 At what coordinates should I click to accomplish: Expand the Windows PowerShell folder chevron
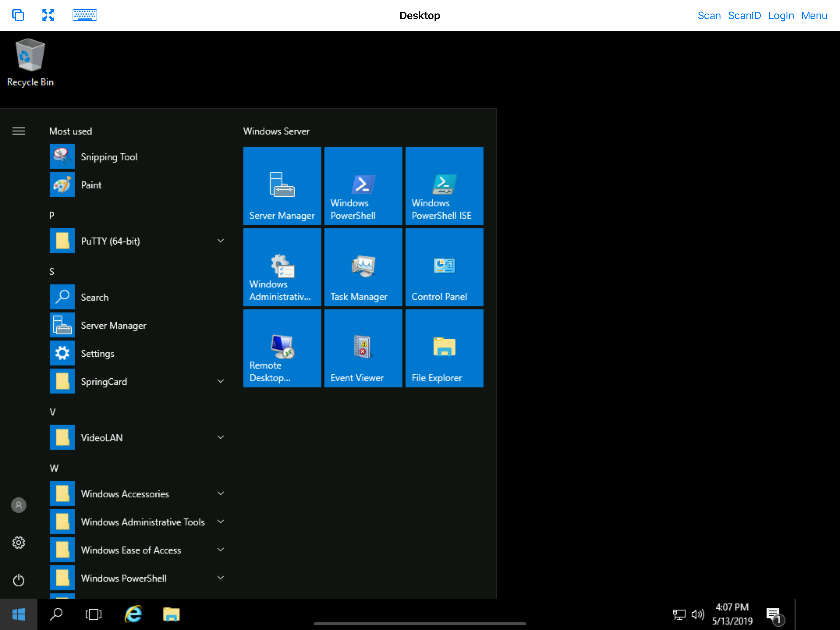221,578
